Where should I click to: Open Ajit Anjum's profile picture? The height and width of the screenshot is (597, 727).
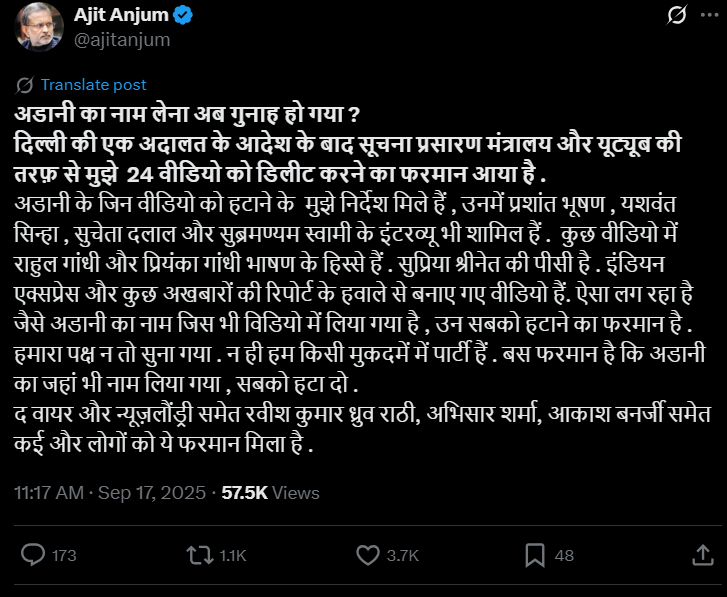38,28
